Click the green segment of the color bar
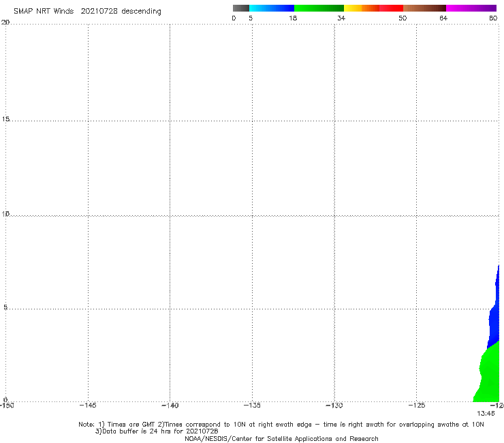Image resolution: width=504 pixels, height=443 pixels. (x=319, y=8)
